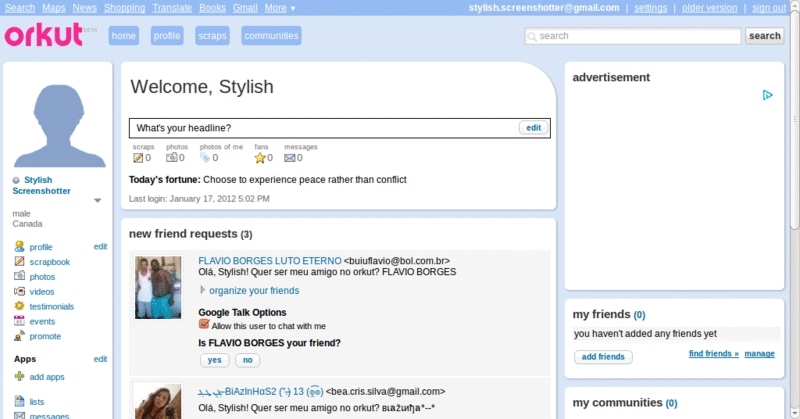
Task: Toggle Allow this user to chat checkbox
Action: (x=204, y=324)
